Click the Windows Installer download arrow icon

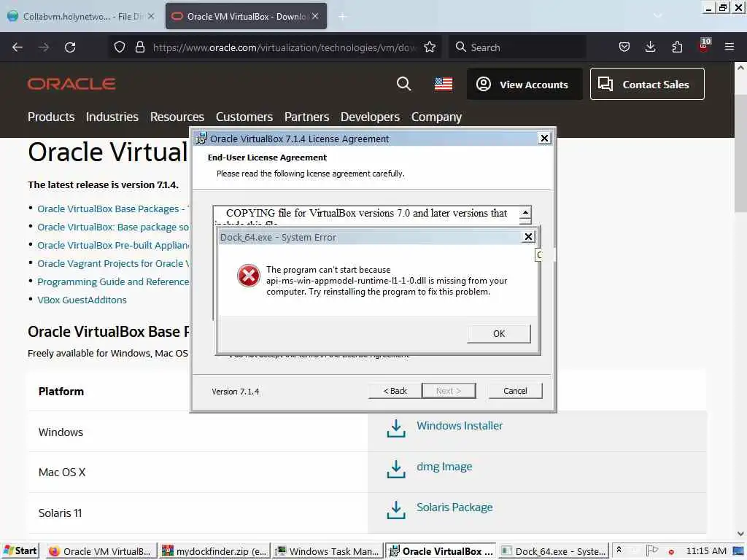pyautogui.click(x=396, y=428)
